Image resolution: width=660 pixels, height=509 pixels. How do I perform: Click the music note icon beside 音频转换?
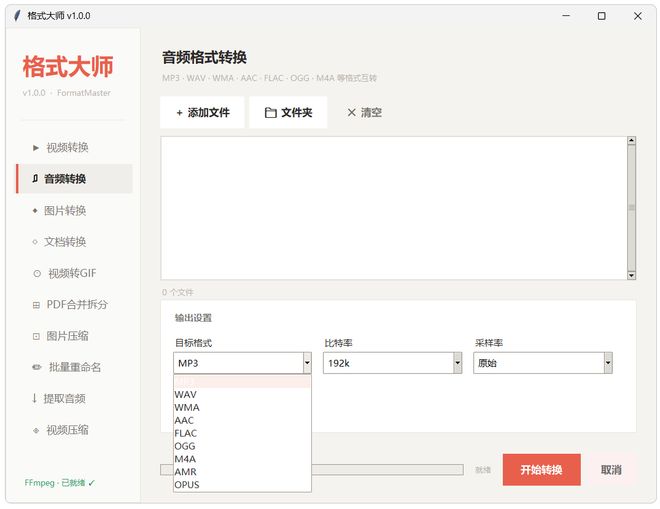(35, 179)
